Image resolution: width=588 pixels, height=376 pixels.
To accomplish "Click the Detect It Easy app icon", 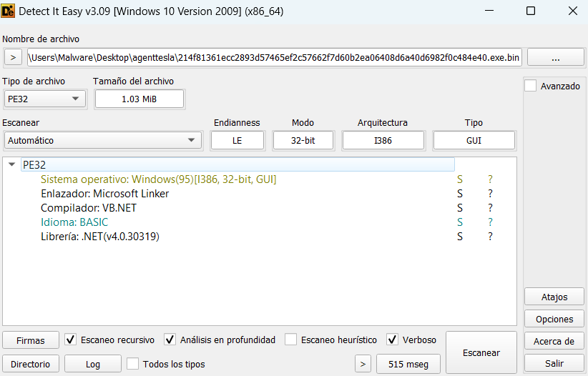I will point(10,11).
